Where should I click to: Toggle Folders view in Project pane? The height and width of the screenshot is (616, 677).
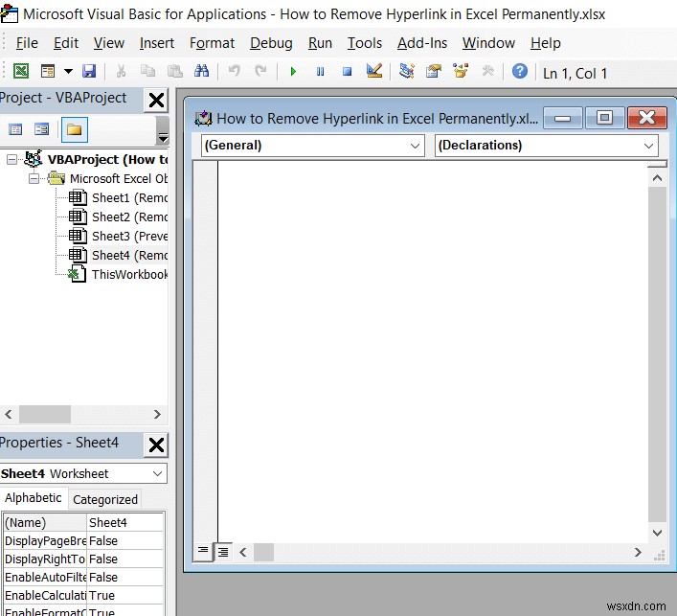point(75,129)
